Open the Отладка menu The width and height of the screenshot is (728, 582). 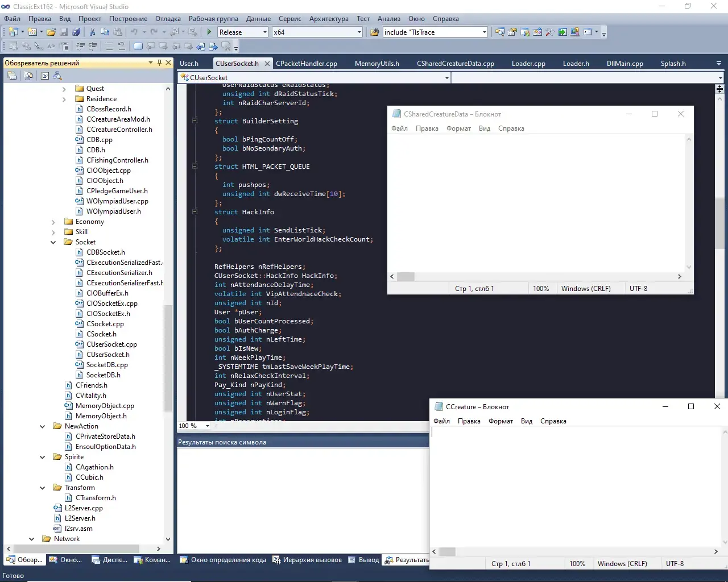pyautogui.click(x=168, y=19)
